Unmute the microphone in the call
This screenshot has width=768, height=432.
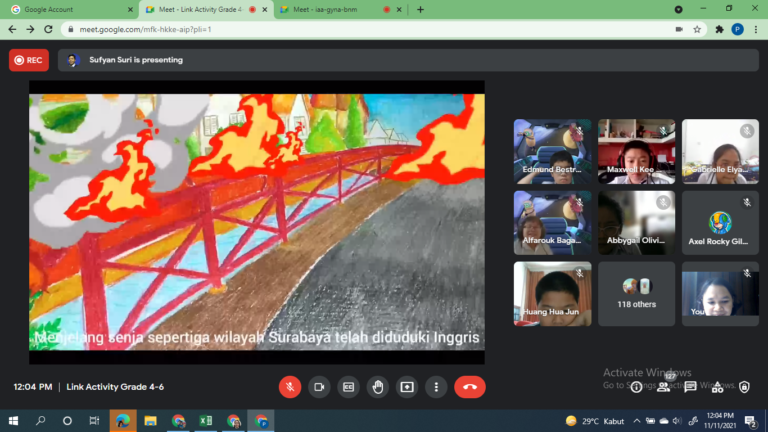[x=290, y=386]
